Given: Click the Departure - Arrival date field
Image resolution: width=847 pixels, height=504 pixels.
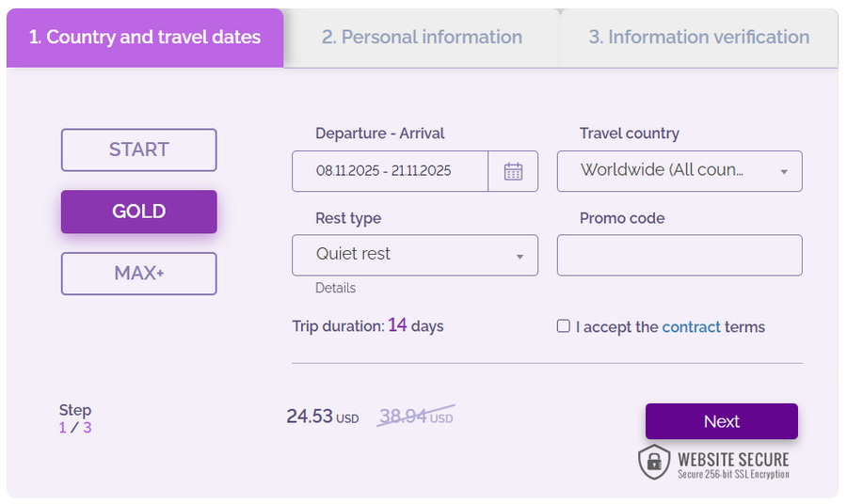Looking at the screenshot, I should pyautogui.click(x=390, y=171).
